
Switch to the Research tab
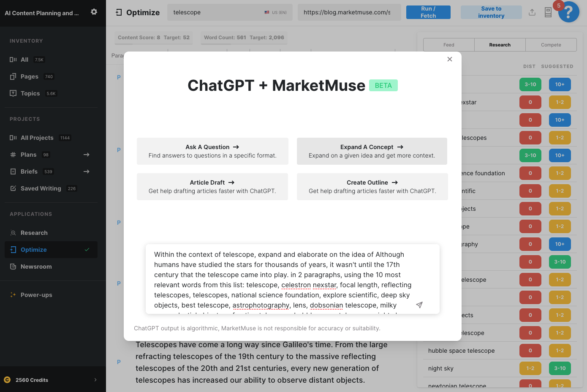(x=500, y=45)
